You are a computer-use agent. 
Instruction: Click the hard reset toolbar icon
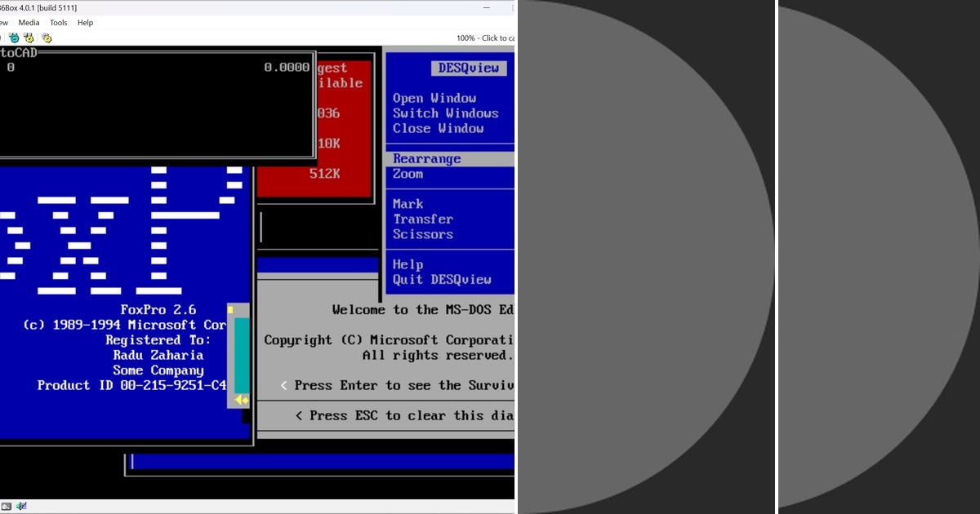14,38
